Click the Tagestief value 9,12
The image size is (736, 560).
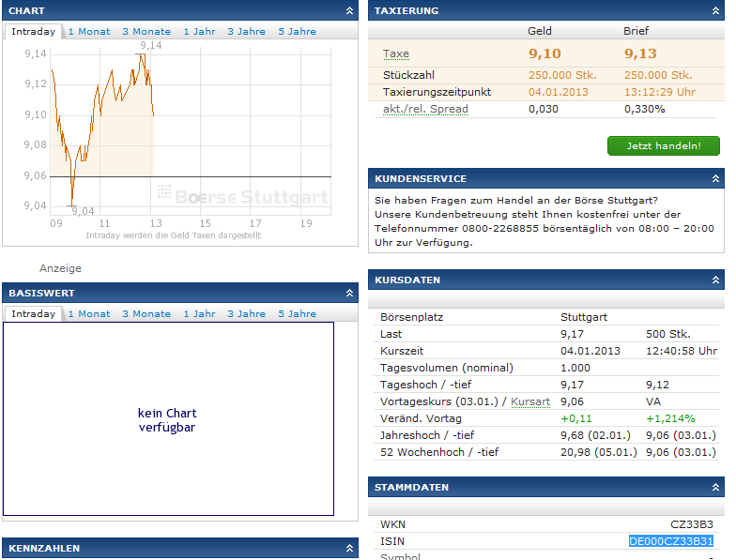tap(657, 385)
